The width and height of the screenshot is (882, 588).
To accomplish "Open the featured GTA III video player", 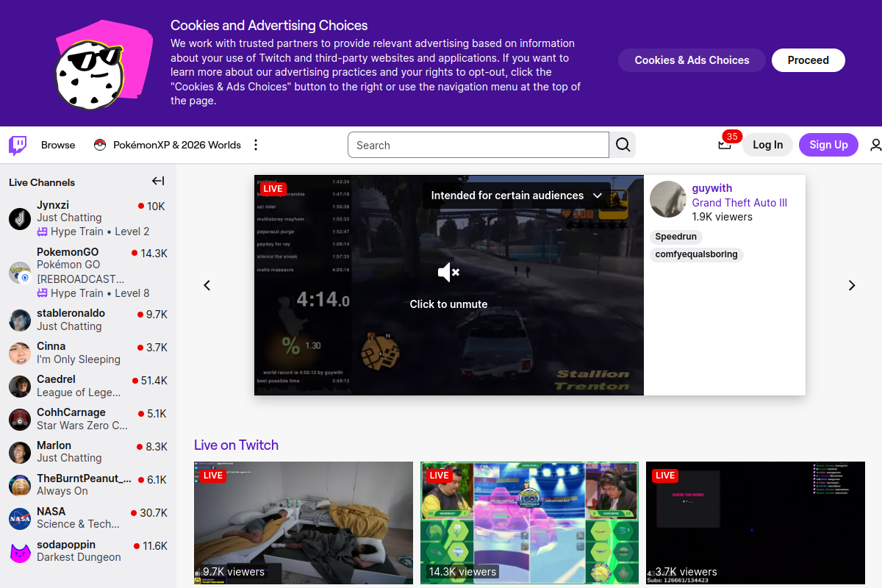I will point(449,285).
